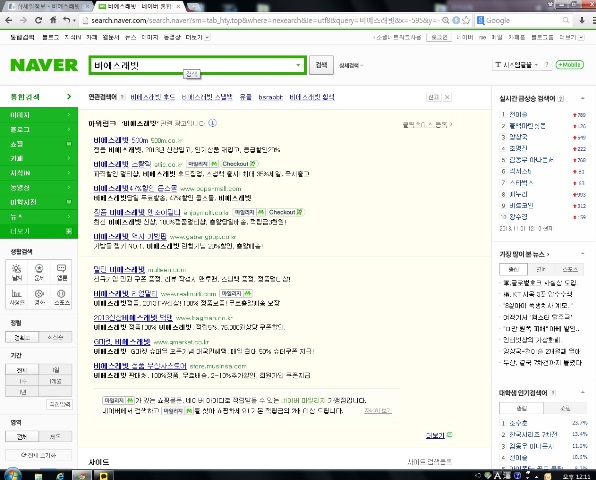Expand 더보기 in the top-right user menu
Screen dimensions: 596x480
[x=571, y=37]
